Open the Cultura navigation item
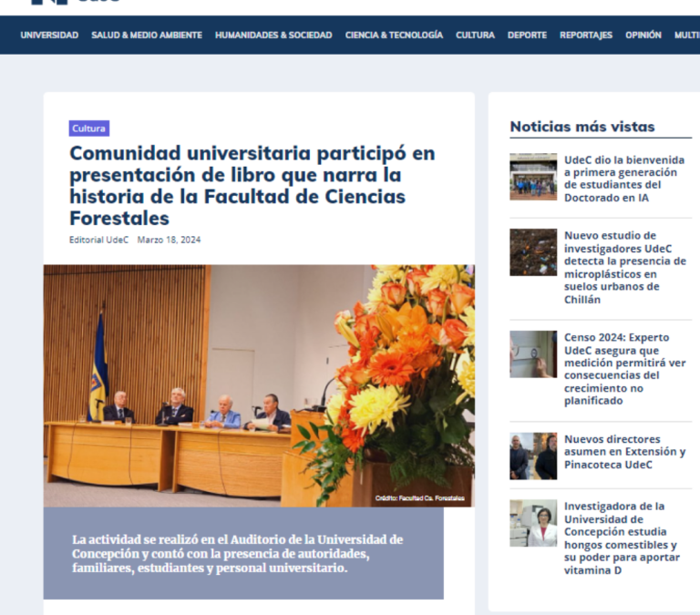700x615 pixels. click(x=475, y=36)
